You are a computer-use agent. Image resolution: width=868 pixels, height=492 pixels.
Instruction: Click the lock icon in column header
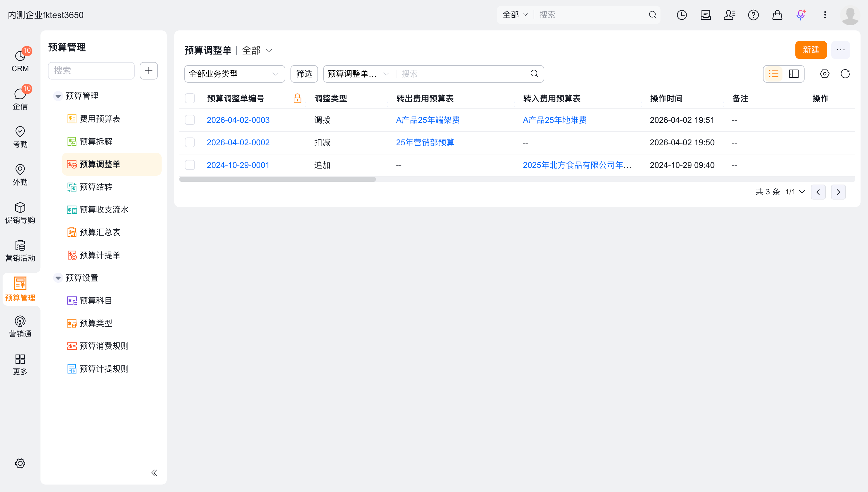click(297, 98)
